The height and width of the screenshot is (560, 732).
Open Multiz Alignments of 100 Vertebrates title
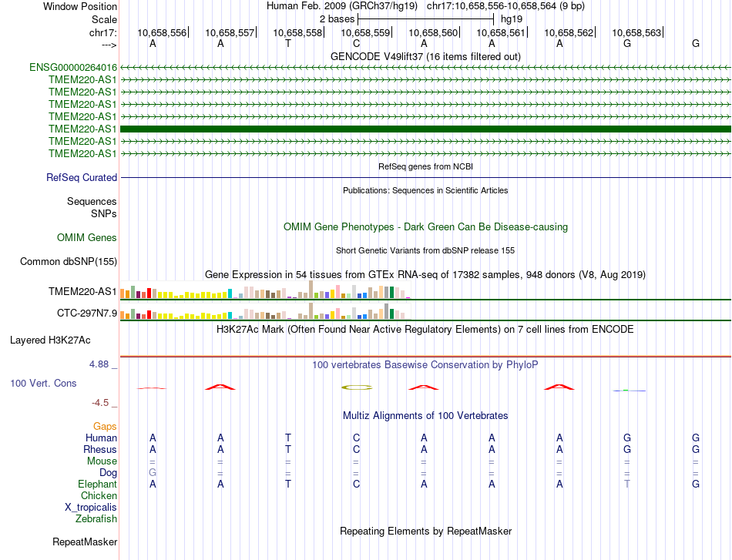point(425,416)
